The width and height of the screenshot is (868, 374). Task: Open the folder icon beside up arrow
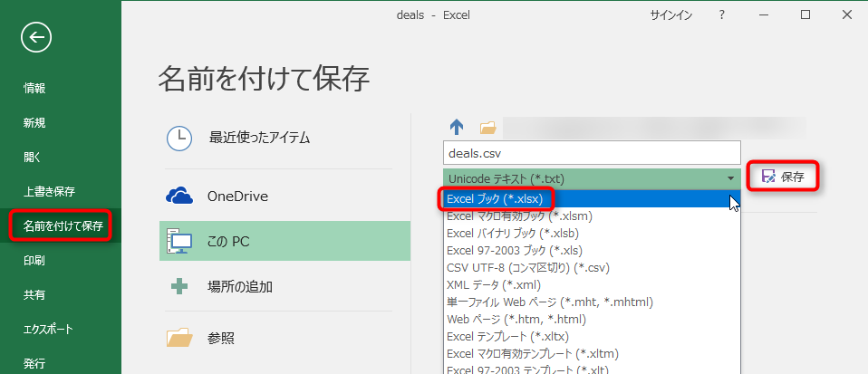coord(487,129)
